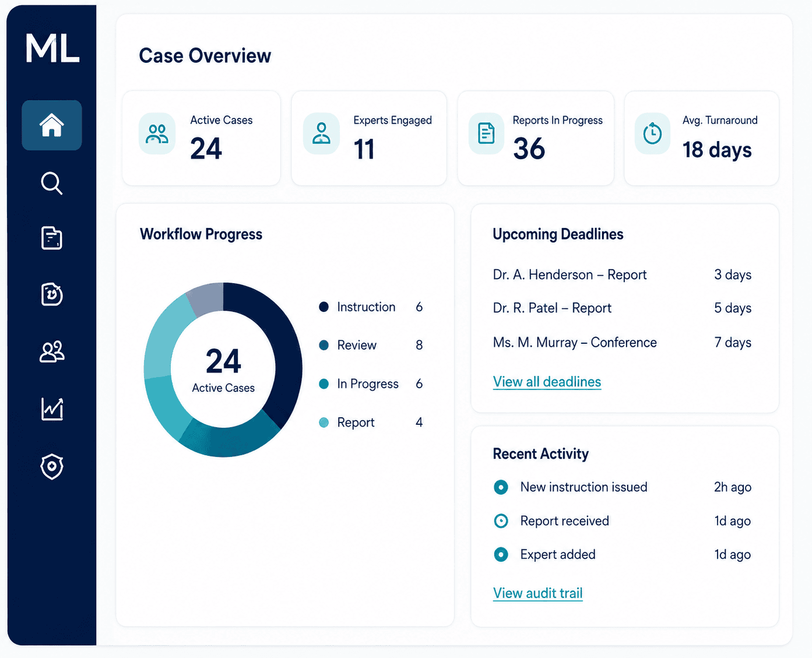Click the Reports In Progress document icon

486,133
